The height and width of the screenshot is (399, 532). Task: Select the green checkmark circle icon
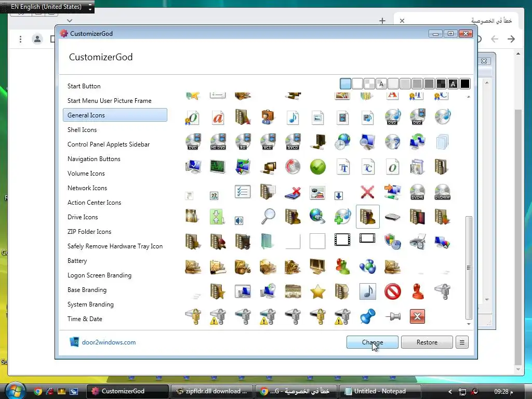pyautogui.click(x=317, y=167)
